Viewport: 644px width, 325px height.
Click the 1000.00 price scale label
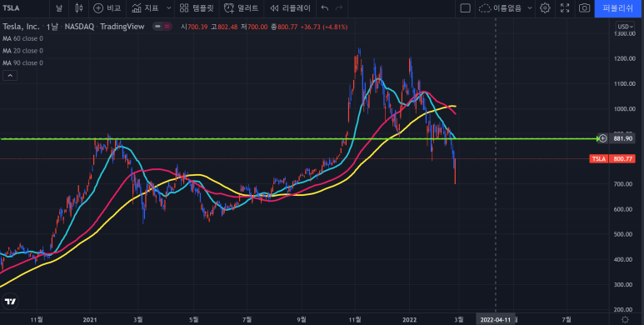624,109
